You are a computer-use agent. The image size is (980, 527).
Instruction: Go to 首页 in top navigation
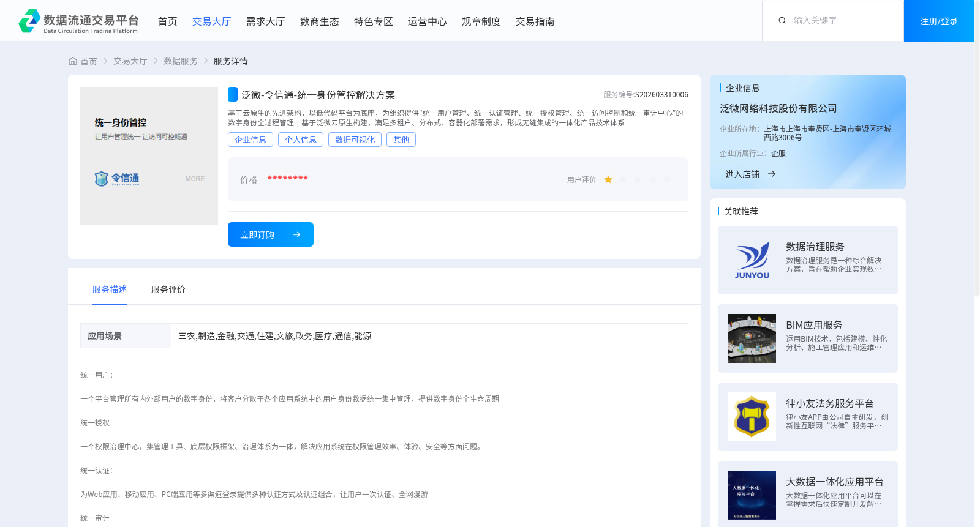coord(168,21)
